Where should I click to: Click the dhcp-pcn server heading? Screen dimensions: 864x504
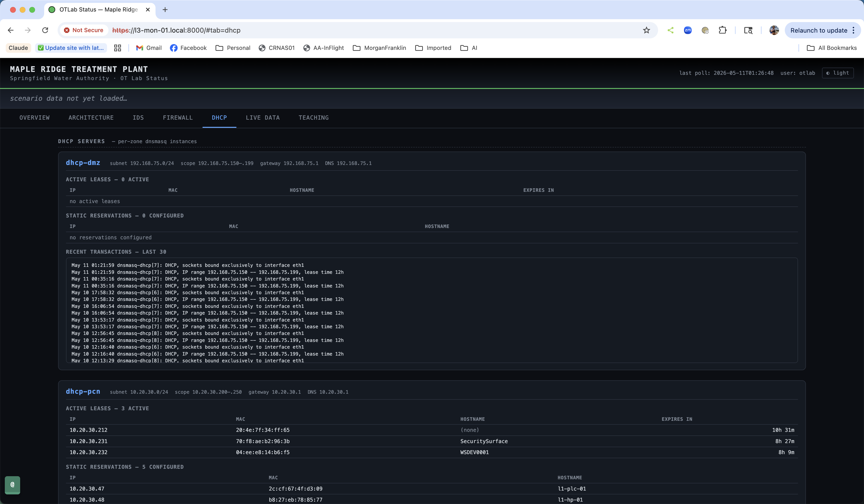[x=83, y=391]
